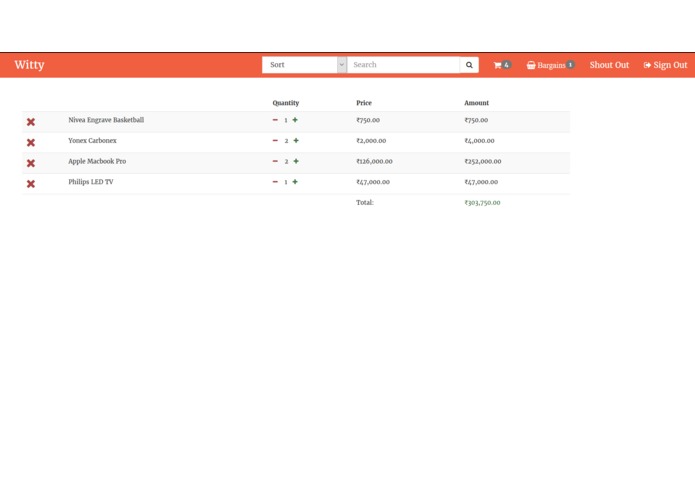Remove Nivea Engrave Basketball from cart
The width and height of the screenshot is (695, 494).
[31, 122]
